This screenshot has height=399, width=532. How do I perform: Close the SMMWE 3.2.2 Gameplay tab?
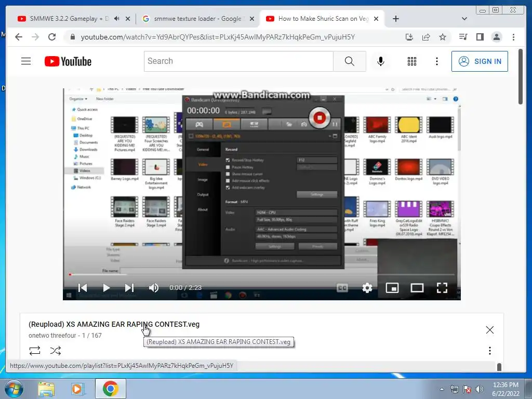(x=128, y=19)
